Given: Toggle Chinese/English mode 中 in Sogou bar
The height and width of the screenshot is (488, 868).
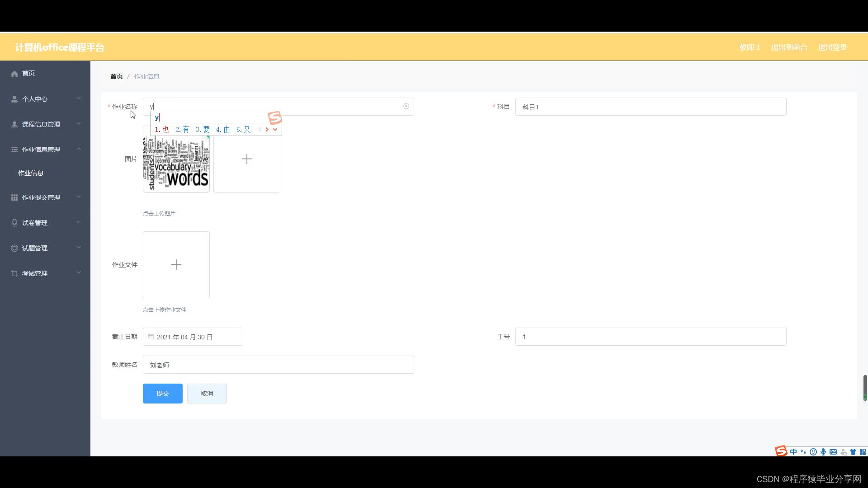Looking at the screenshot, I should [x=793, y=452].
